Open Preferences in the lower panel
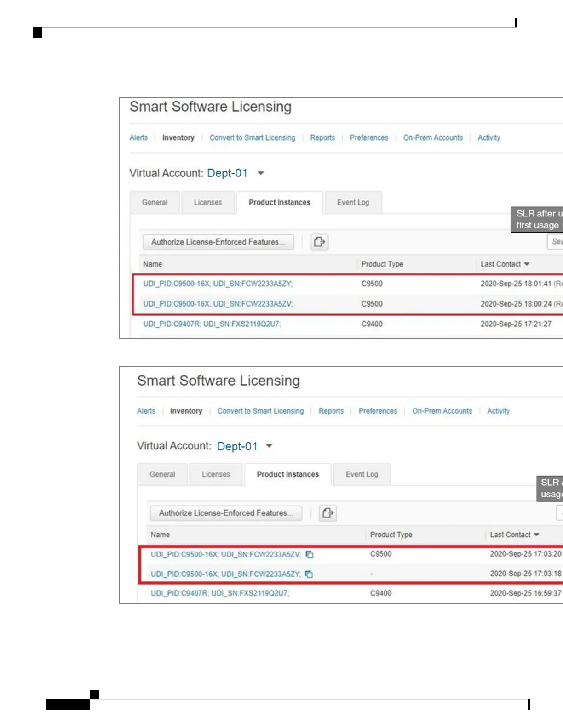The image size is (563, 728). 378,411
